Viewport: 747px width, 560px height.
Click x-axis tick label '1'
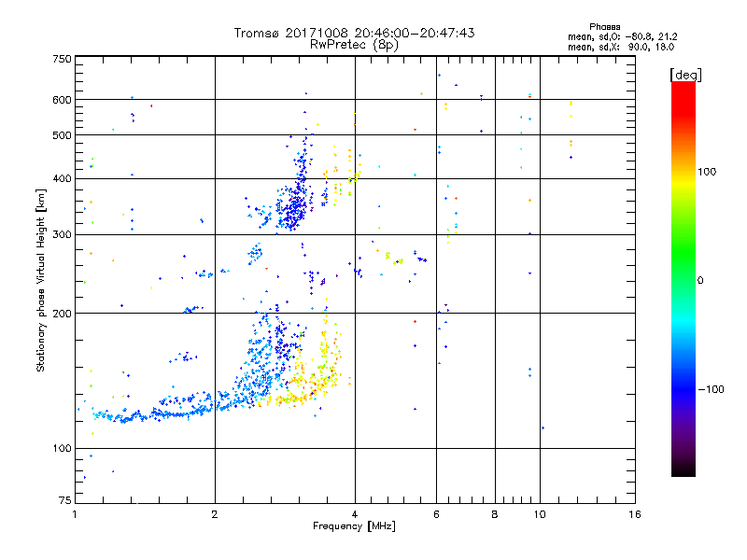pos(75,514)
